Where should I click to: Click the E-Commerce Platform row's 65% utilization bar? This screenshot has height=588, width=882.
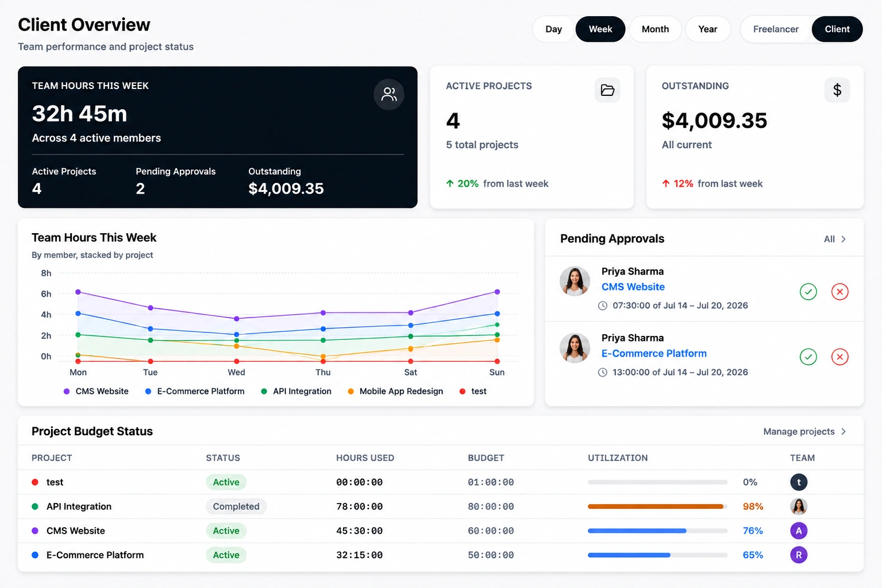pyautogui.click(x=657, y=555)
